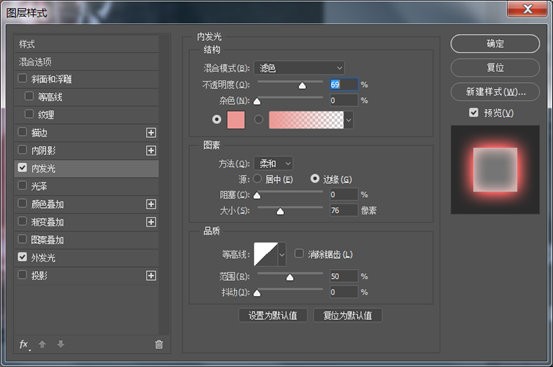Image resolution: width=553 pixels, height=367 pixels.
Task: Enable the 内阴影 checkbox
Action: (x=22, y=150)
